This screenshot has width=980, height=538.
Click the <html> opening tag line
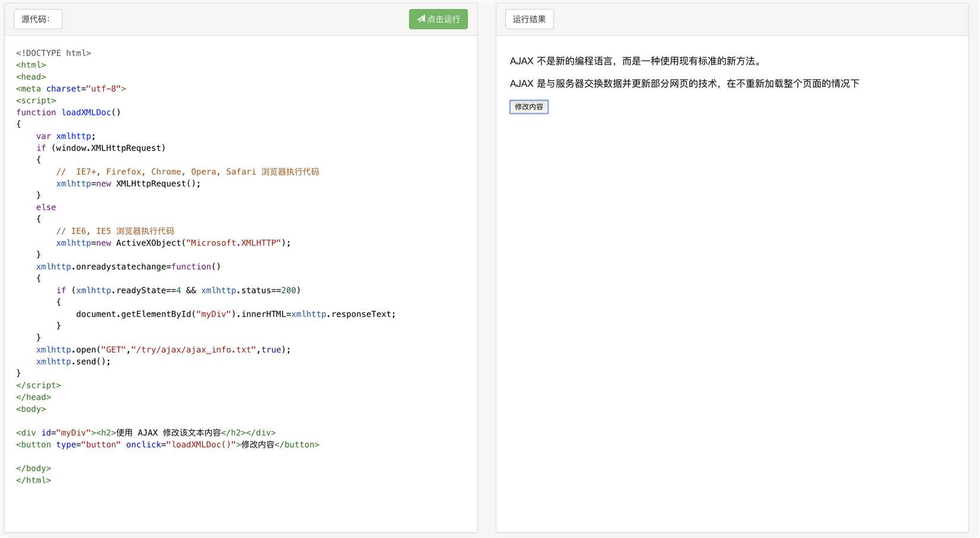pyautogui.click(x=31, y=65)
